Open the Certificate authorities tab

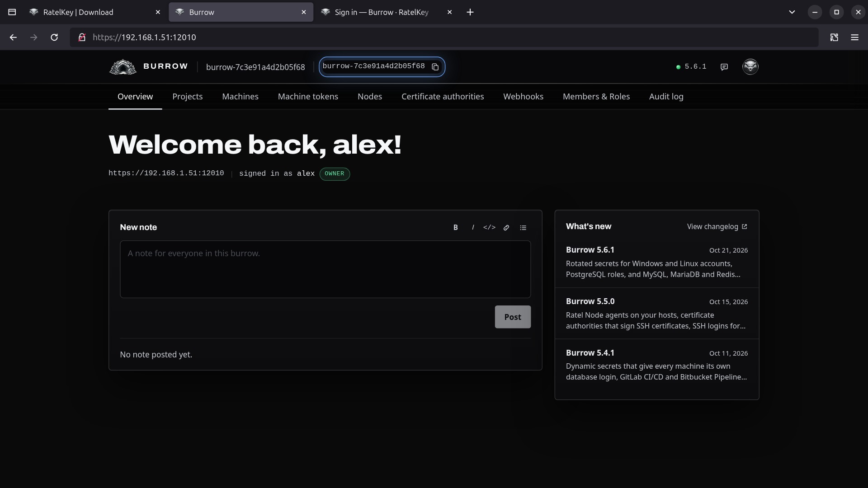click(x=443, y=97)
